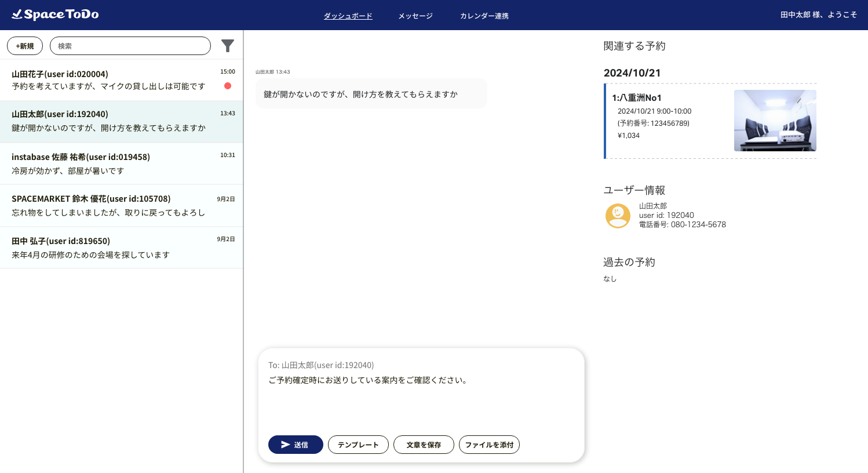Focus the 検索 search field
Image resolution: width=868 pixels, height=473 pixels.
tap(130, 46)
